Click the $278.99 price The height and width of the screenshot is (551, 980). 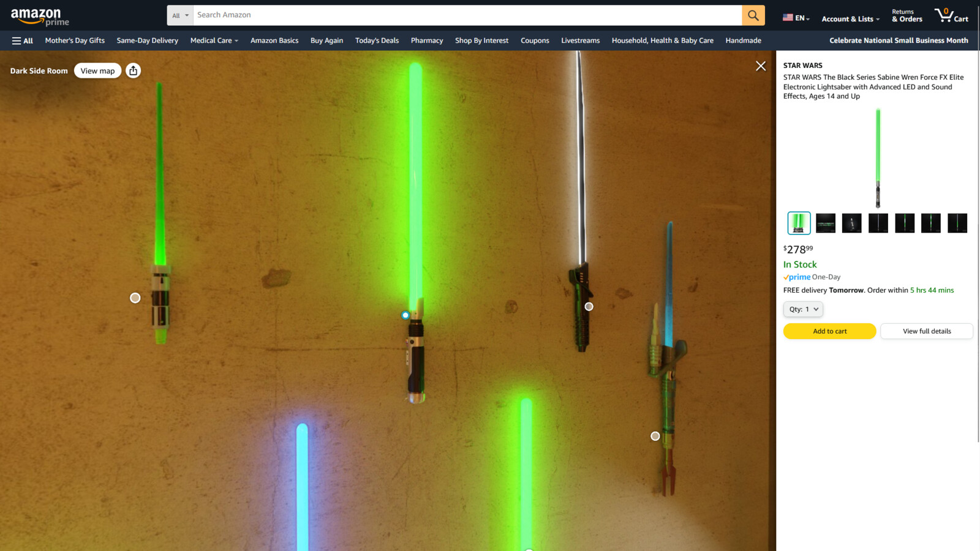click(x=798, y=249)
